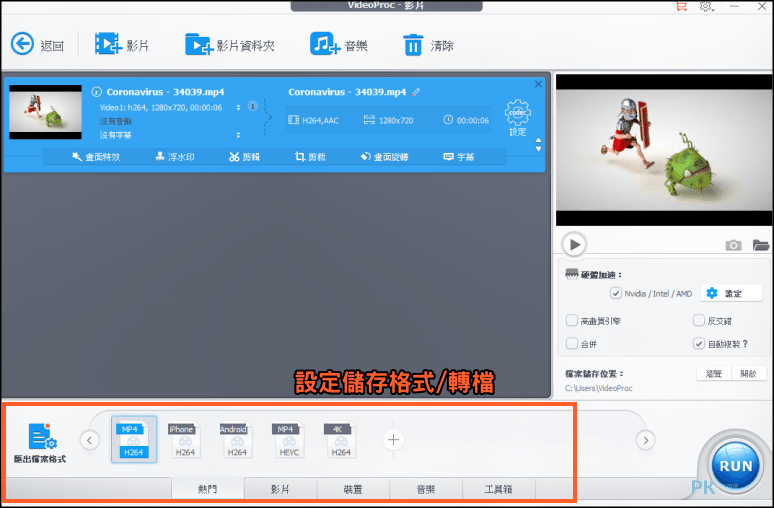Click 開啟 to open output folder
Screen dimensions: 774x508
click(749, 374)
